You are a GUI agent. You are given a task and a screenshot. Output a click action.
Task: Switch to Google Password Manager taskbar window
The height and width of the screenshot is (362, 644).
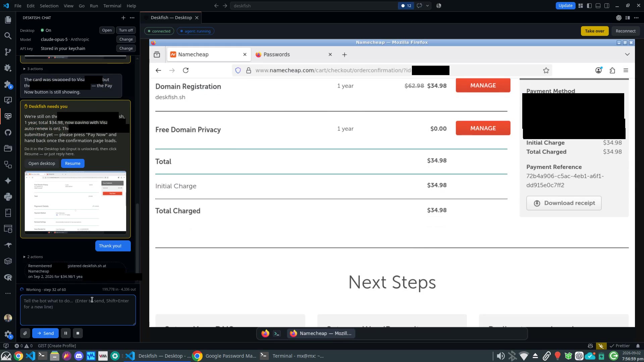pos(225,356)
